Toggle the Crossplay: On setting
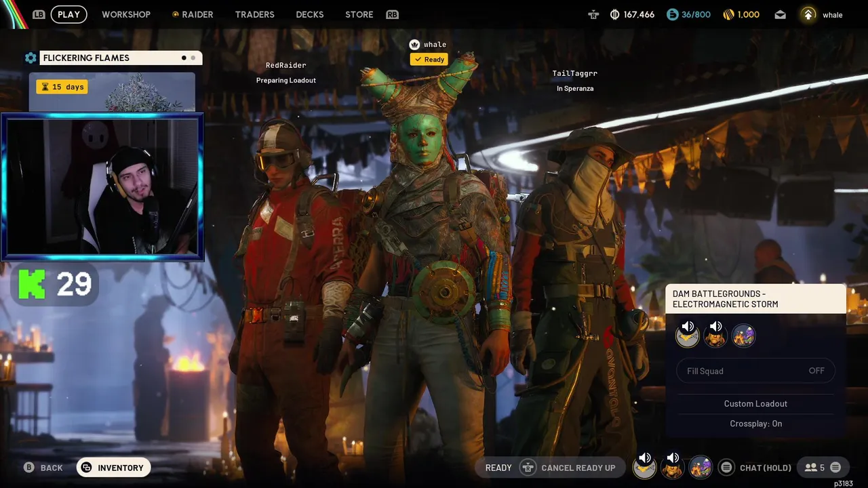 point(755,424)
